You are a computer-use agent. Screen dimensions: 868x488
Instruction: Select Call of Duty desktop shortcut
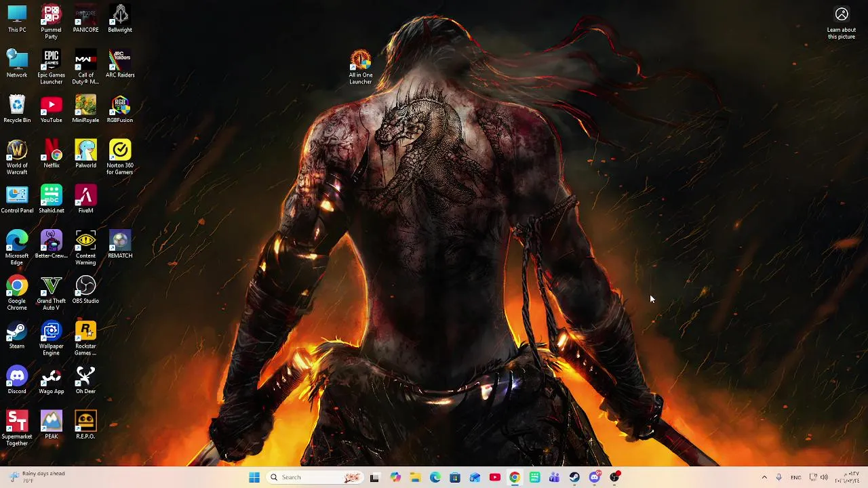85,68
